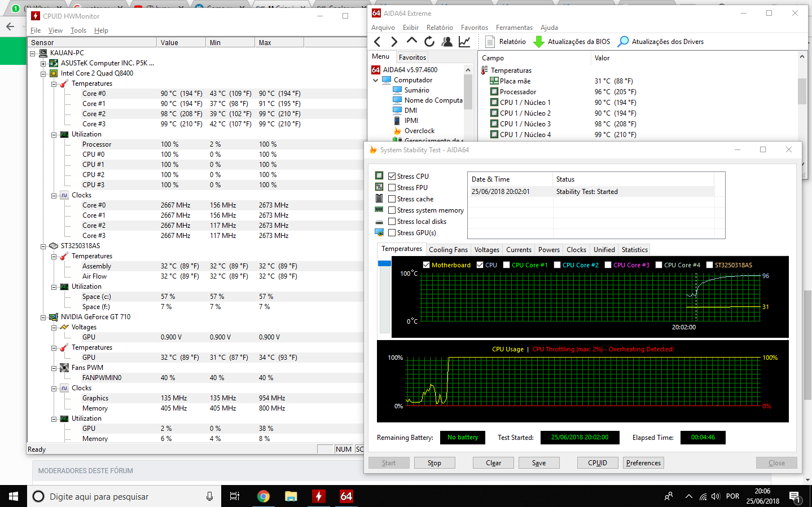Enable Stress GPU(s) checkbox
812x507 pixels.
(392, 232)
